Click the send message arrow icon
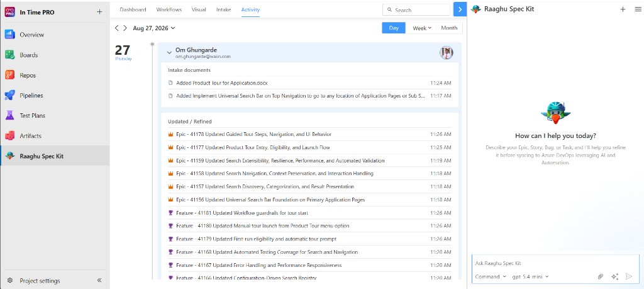Screen dimensions: 644x289 (629, 276)
